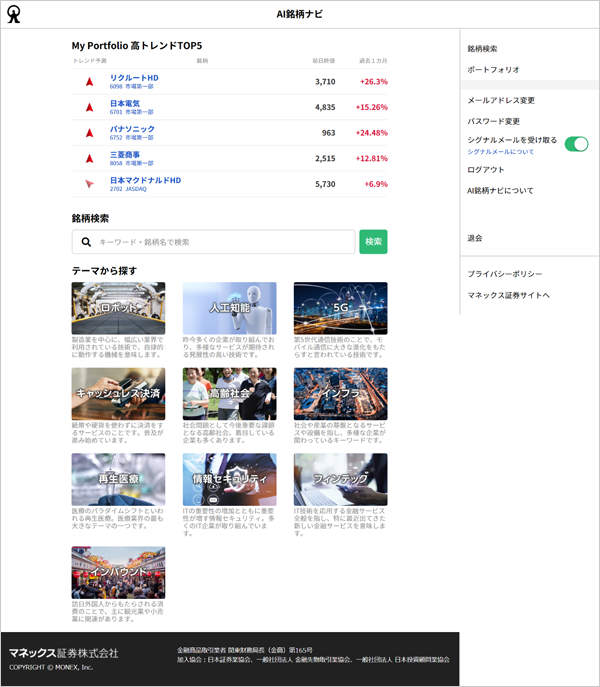The height and width of the screenshot is (687, 600).
Task: Choose パスワード変更 in the side menu
Action: tap(493, 121)
